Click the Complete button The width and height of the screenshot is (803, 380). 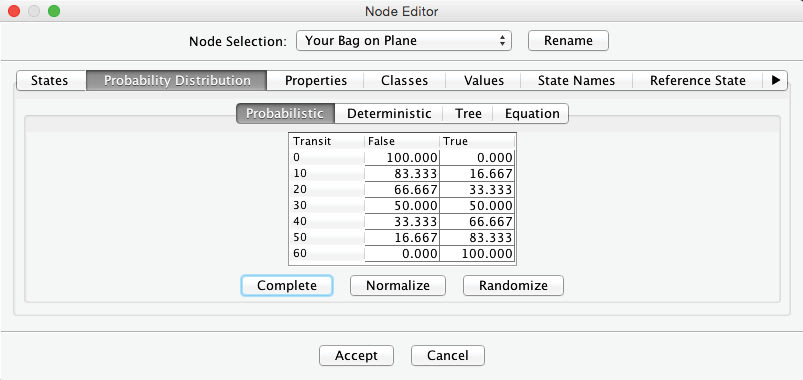pos(287,285)
